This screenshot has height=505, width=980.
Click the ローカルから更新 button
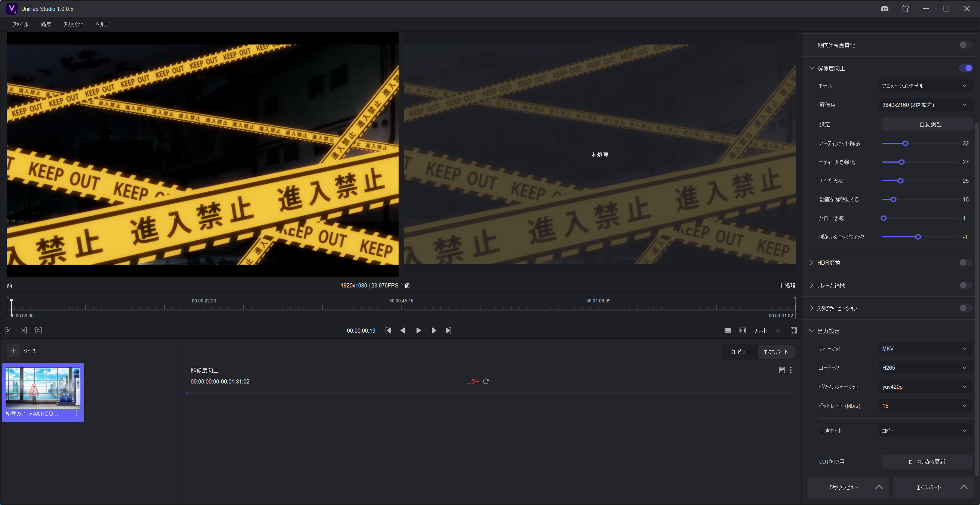(x=927, y=462)
